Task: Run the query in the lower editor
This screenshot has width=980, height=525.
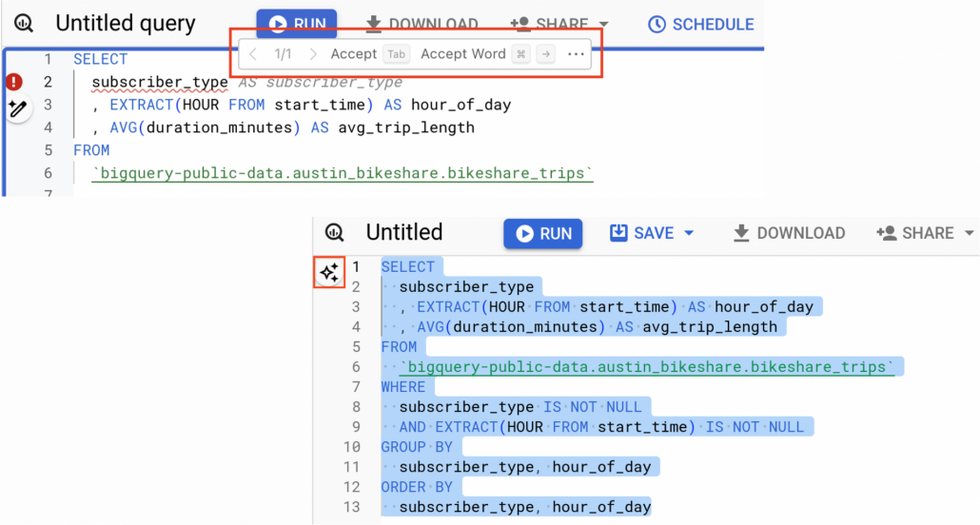Action: pyautogui.click(x=542, y=233)
